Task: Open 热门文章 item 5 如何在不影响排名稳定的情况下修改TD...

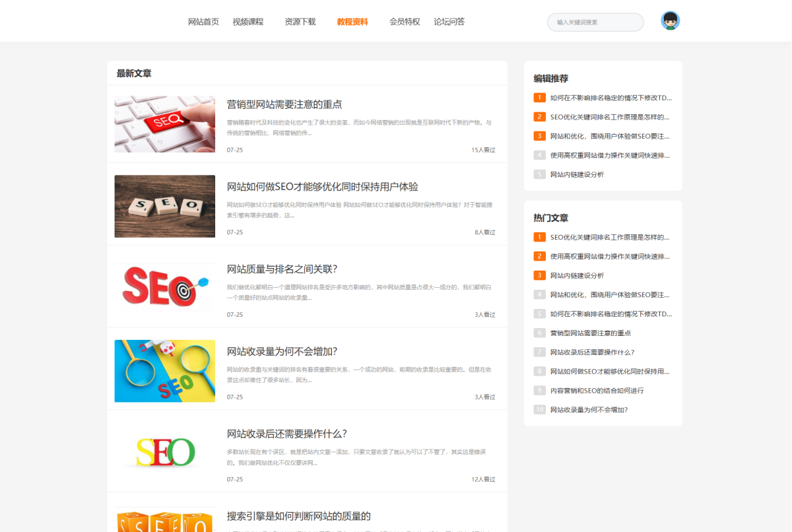Action: coord(611,314)
